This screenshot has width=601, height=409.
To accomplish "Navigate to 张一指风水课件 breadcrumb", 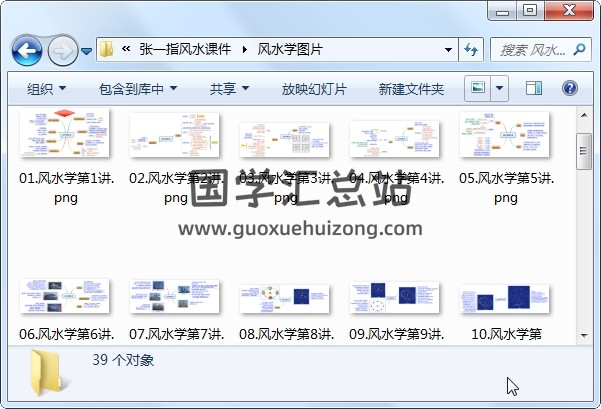I will tap(187, 50).
